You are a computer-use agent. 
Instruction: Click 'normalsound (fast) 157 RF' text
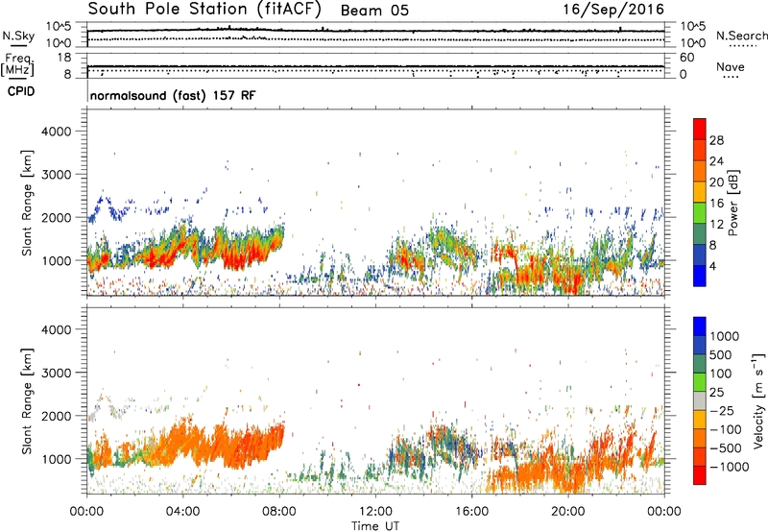[x=173, y=95]
